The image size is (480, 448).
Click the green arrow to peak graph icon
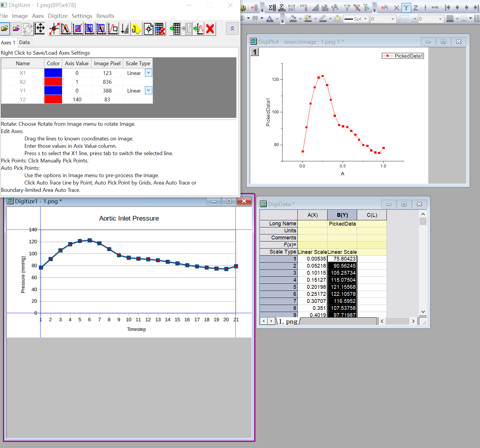(198, 29)
